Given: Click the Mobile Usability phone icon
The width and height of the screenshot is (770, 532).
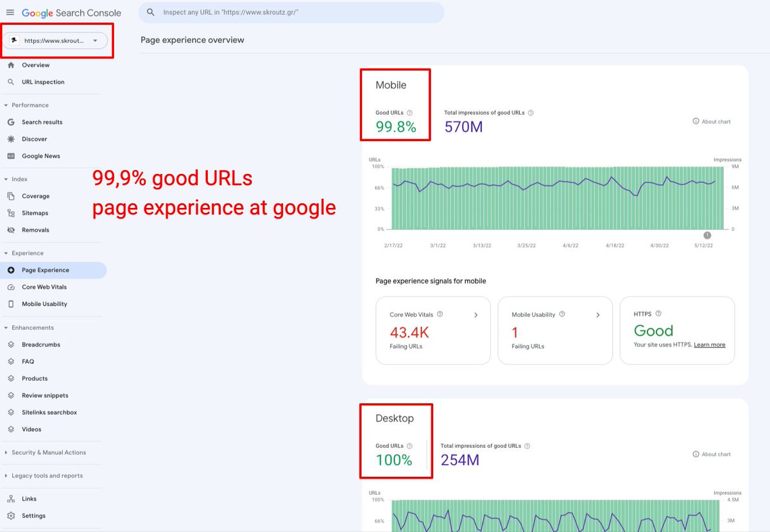Looking at the screenshot, I should (11, 304).
